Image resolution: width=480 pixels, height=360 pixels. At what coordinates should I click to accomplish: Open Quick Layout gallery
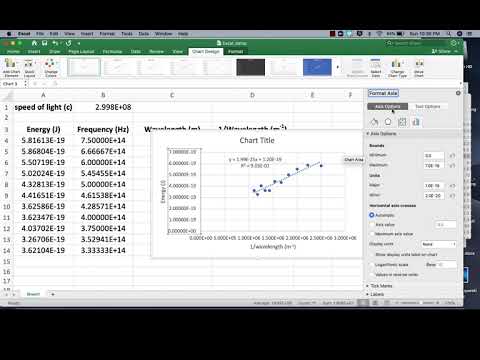[29, 68]
